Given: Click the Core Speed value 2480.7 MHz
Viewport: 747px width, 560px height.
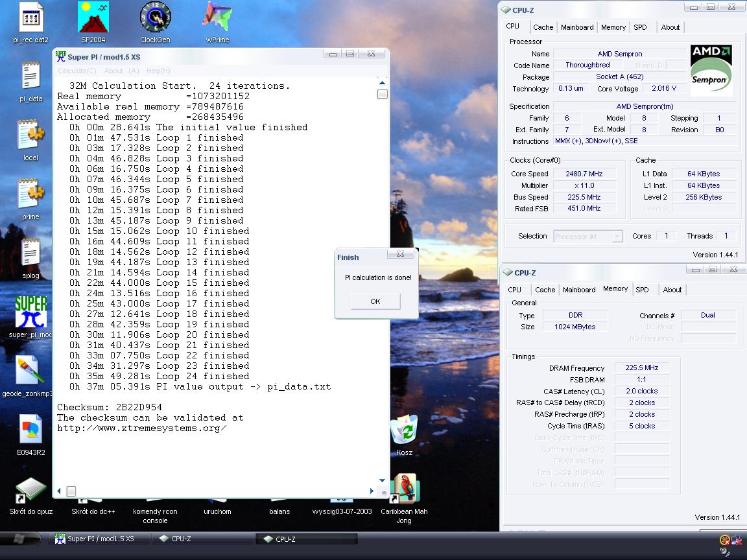Looking at the screenshot, I should [x=584, y=174].
